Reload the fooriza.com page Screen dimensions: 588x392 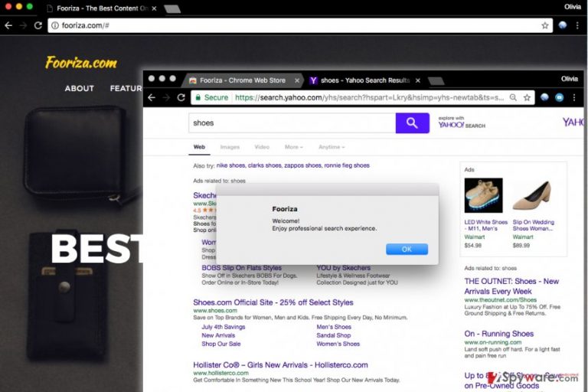(x=38, y=25)
